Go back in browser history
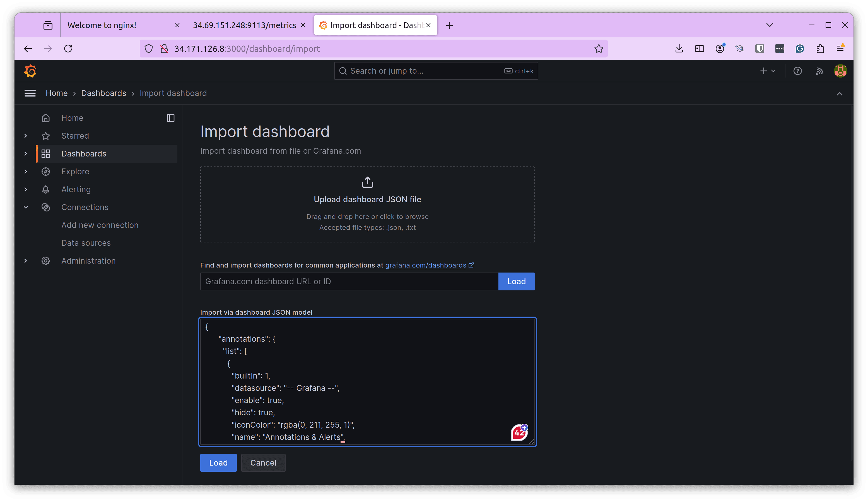The width and height of the screenshot is (868, 501). click(x=28, y=49)
